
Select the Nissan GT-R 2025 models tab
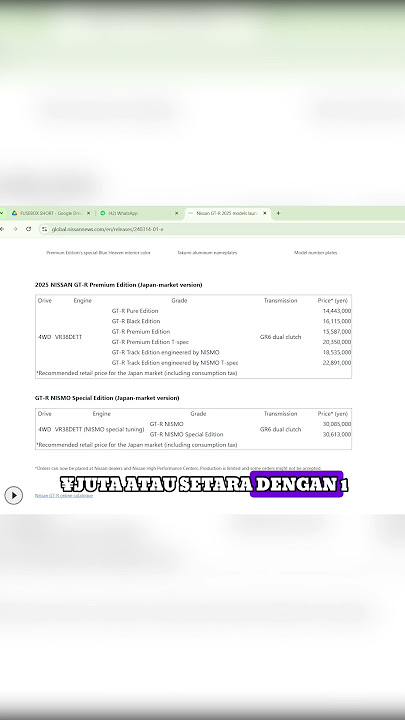click(227, 213)
